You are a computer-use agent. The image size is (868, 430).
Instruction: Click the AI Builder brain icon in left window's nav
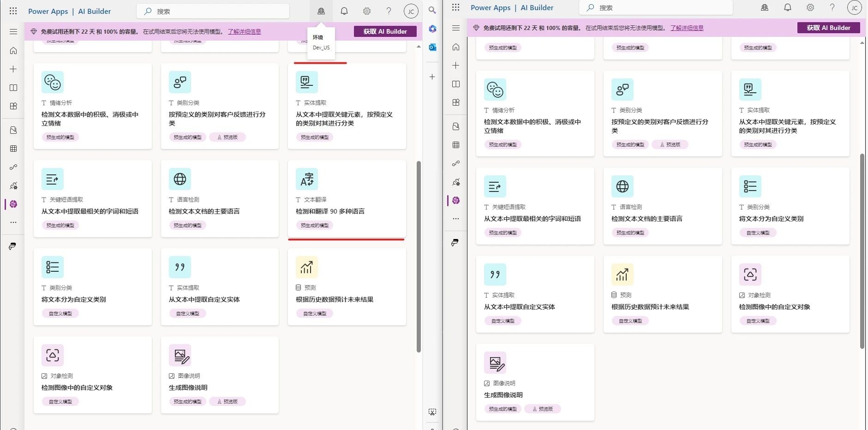pyautogui.click(x=13, y=204)
